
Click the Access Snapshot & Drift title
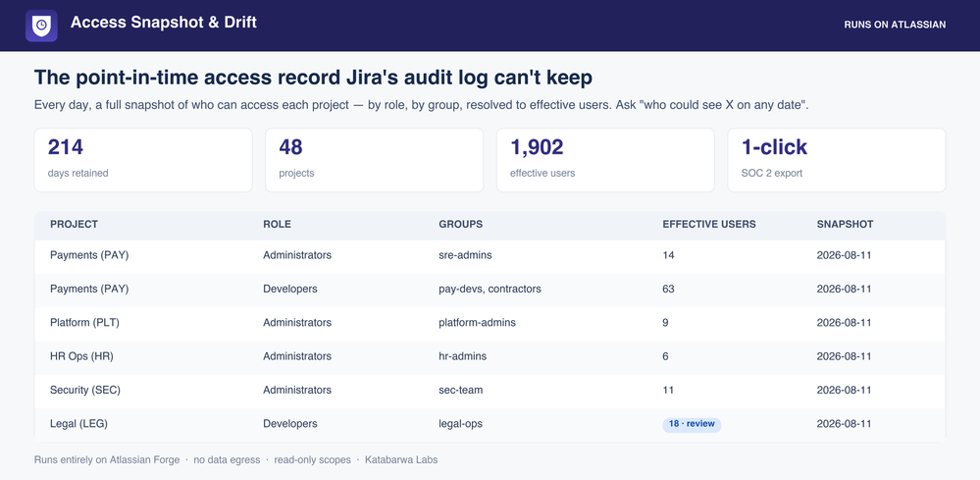pyautogui.click(x=164, y=23)
